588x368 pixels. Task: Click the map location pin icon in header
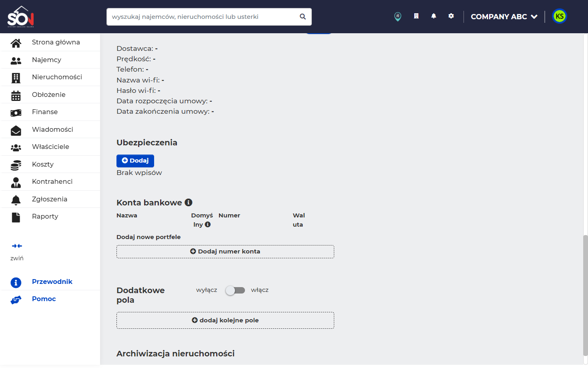coord(397,16)
